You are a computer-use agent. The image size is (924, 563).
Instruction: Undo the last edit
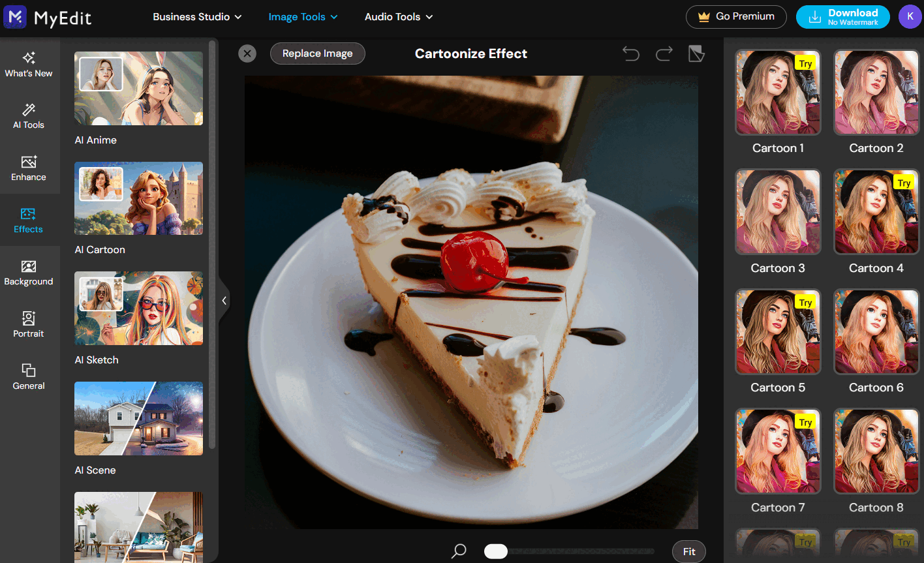tap(631, 53)
